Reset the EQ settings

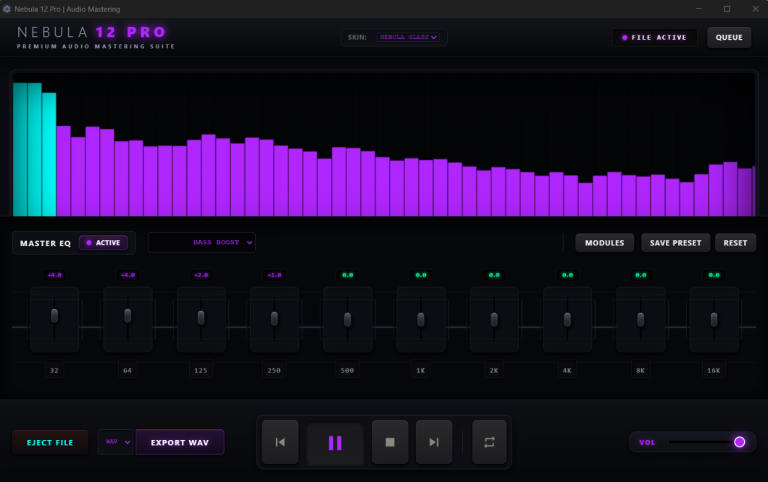735,243
